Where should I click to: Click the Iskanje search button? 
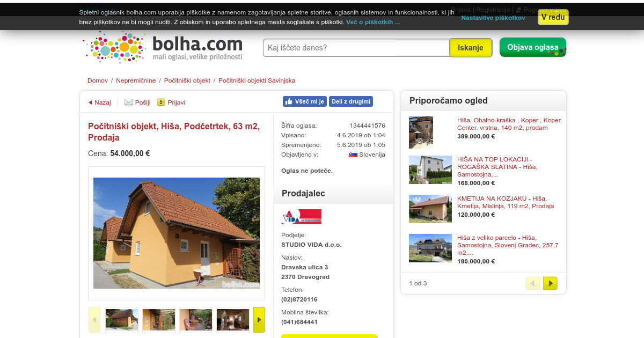pyautogui.click(x=471, y=48)
